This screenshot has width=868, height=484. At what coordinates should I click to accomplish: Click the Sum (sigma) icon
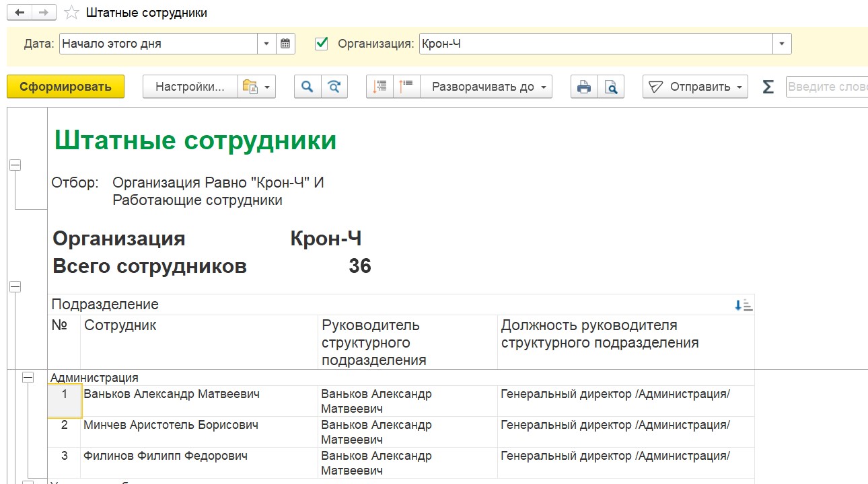(768, 87)
